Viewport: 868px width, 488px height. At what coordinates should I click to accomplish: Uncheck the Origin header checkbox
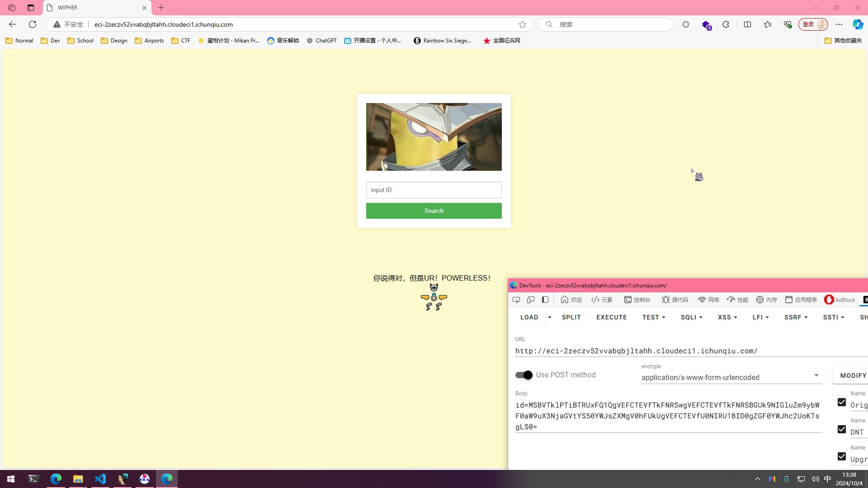pos(841,402)
